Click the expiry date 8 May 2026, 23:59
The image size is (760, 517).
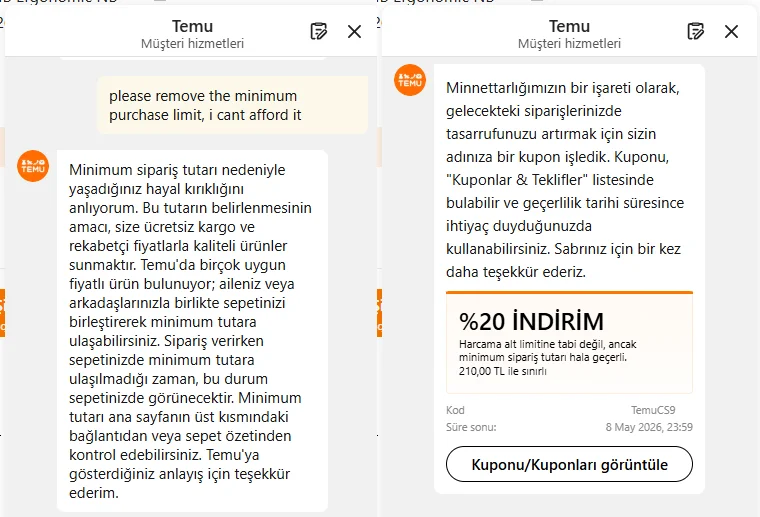[x=649, y=427]
